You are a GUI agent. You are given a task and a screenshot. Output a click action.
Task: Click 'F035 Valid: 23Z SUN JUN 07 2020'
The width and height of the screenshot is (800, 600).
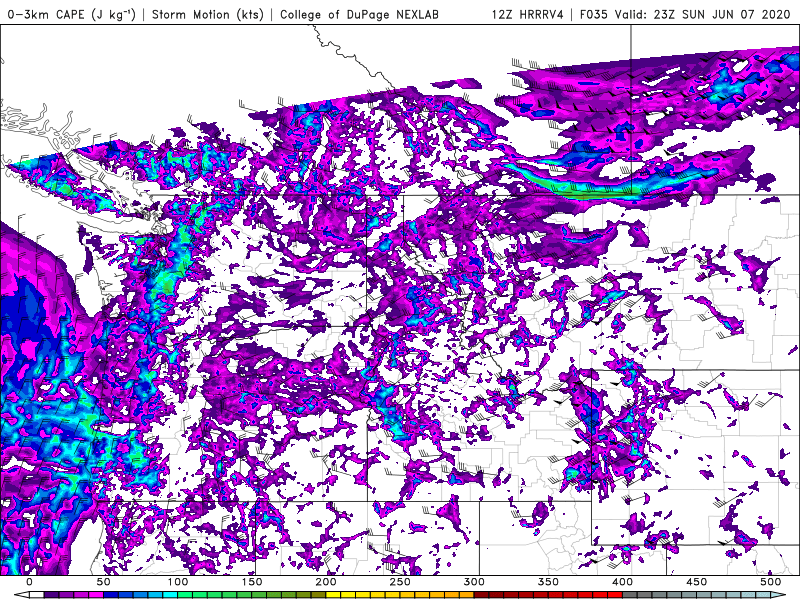point(685,14)
